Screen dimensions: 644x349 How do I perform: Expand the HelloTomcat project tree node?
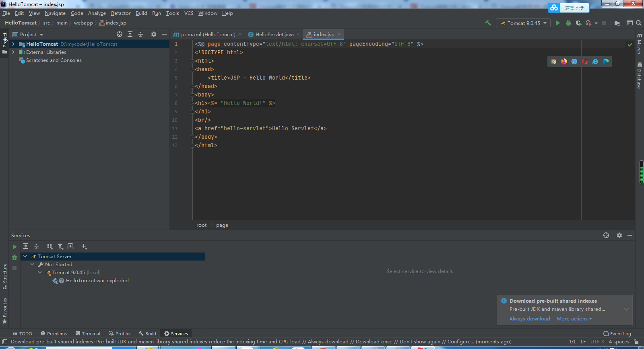click(x=13, y=44)
